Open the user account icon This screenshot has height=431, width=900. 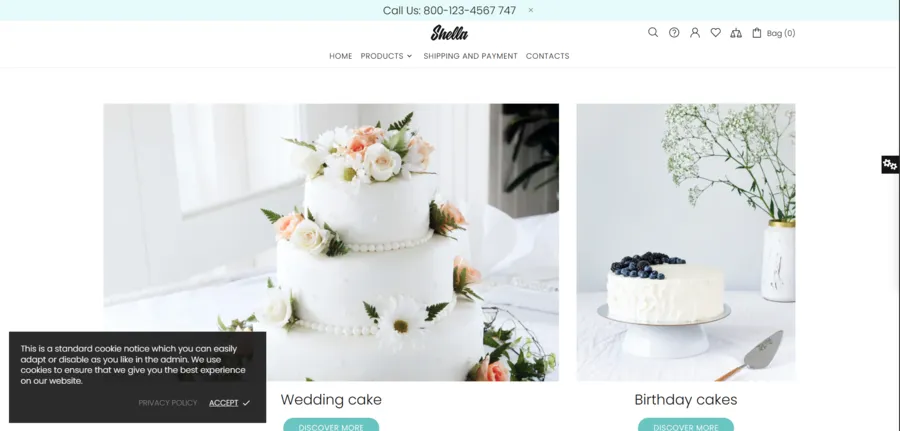(x=695, y=33)
